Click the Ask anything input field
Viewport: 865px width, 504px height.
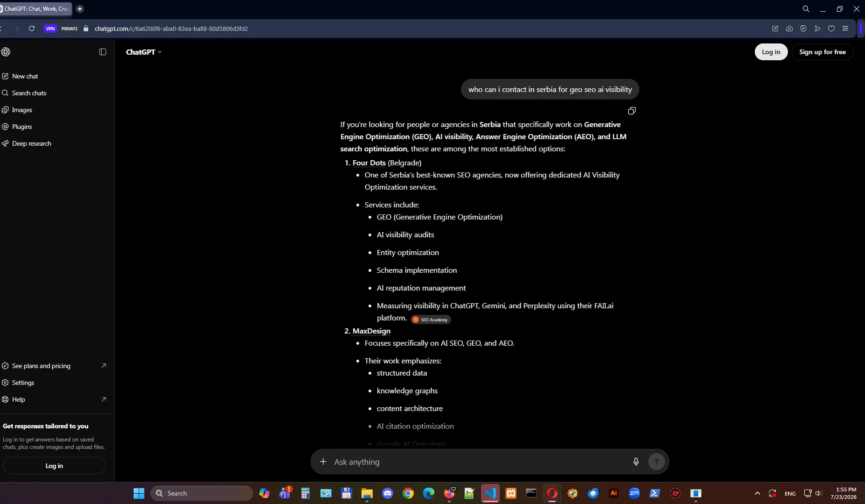click(479, 462)
